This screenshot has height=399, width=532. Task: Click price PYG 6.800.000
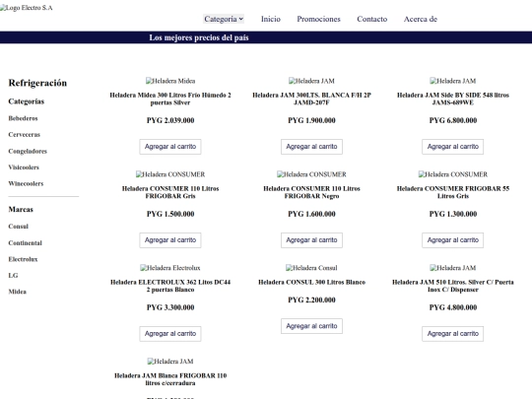tap(453, 120)
